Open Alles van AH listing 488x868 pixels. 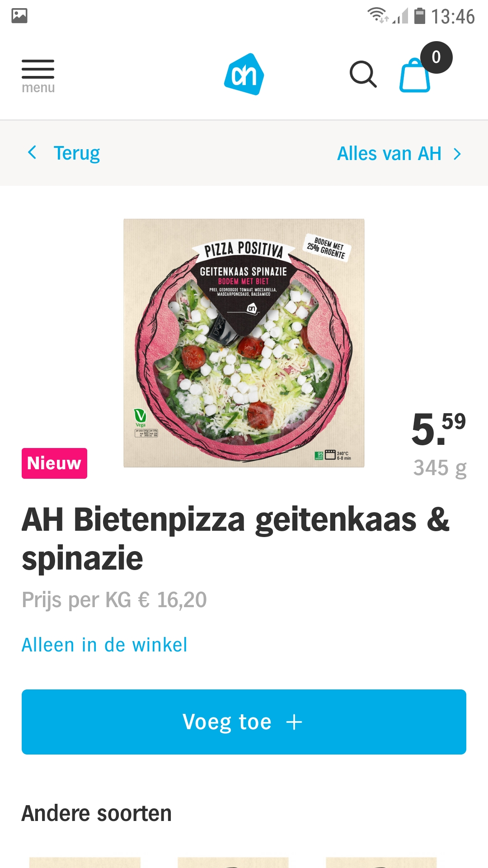[389, 154]
